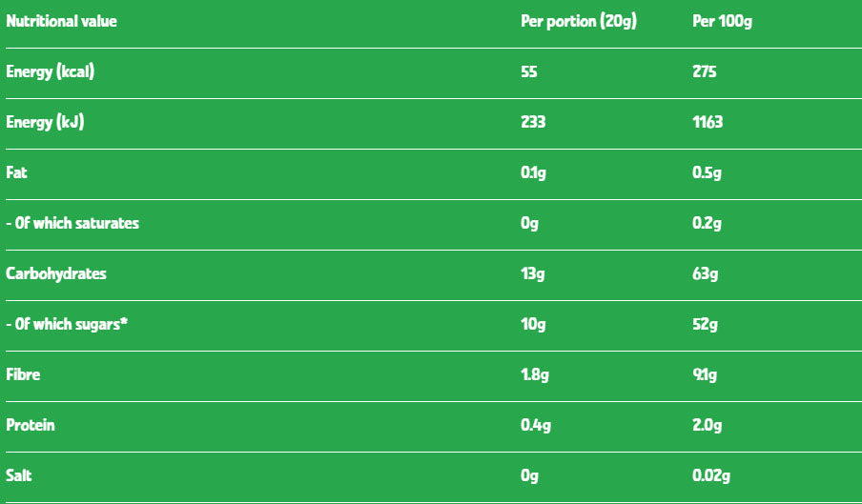The image size is (862, 504).
Task: Select the 0.1g fat per portion value
Action: click(x=535, y=172)
